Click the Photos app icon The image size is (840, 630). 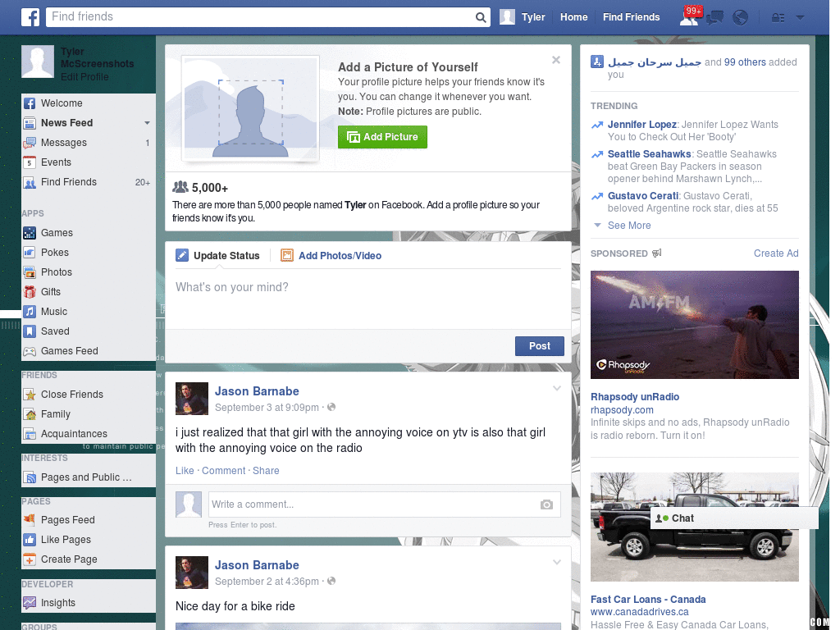(30, 272)
